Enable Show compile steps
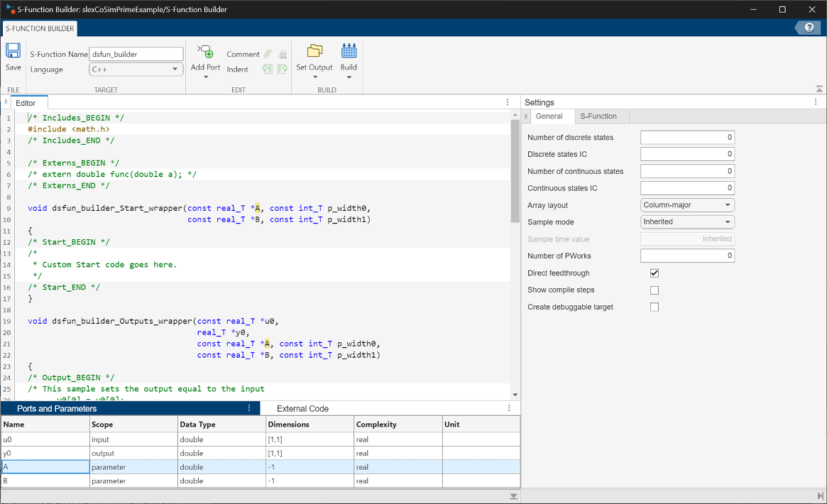This screenshot has width=827, height=504. coord(654,290)
